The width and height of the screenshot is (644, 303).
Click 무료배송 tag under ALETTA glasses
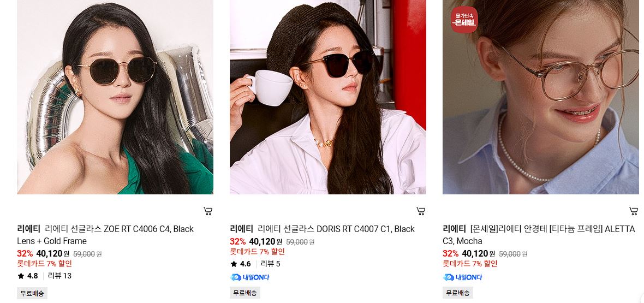tap(458, 293)
